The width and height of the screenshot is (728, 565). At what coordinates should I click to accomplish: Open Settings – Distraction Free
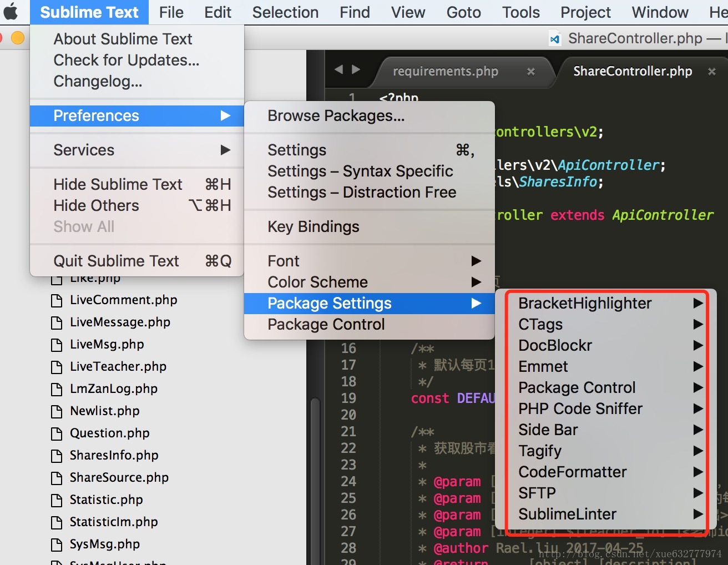click(369, 192)
